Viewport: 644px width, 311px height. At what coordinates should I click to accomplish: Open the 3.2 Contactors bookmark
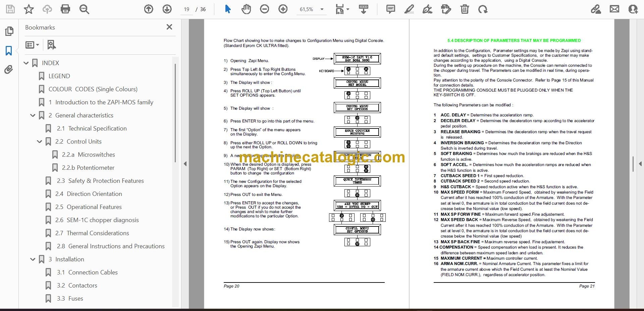coord(77,286)
